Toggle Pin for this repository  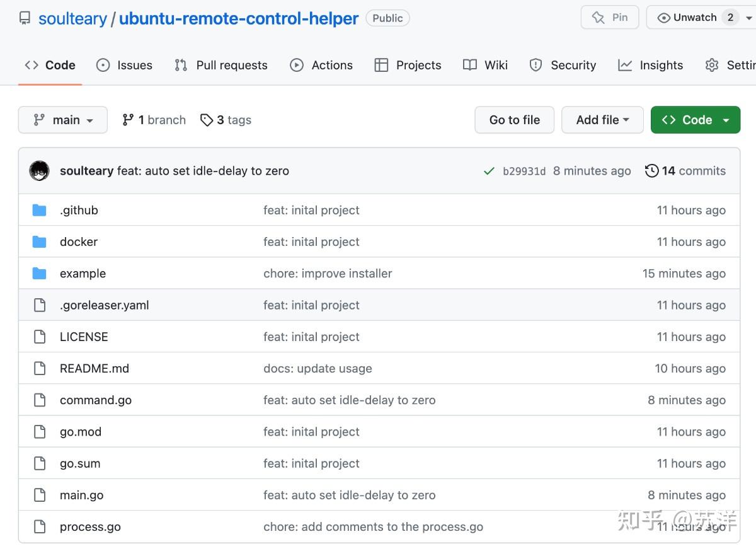[610, 18]
